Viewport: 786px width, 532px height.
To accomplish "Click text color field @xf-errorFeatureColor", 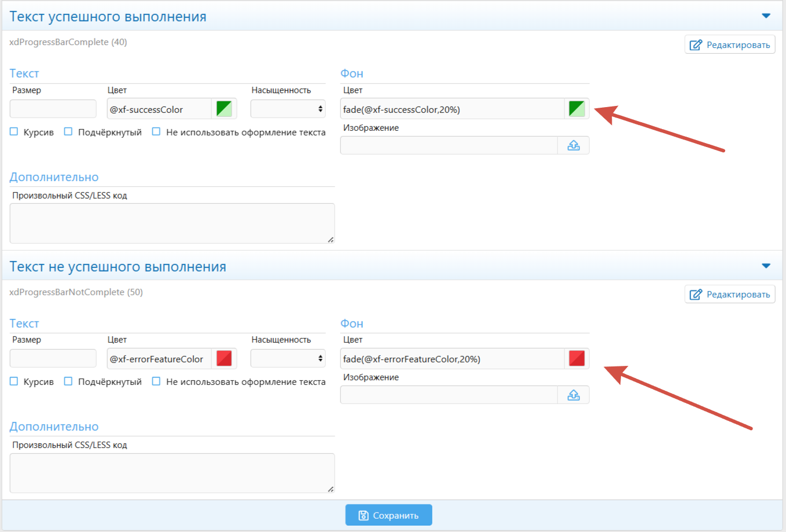I will (160, 358).
